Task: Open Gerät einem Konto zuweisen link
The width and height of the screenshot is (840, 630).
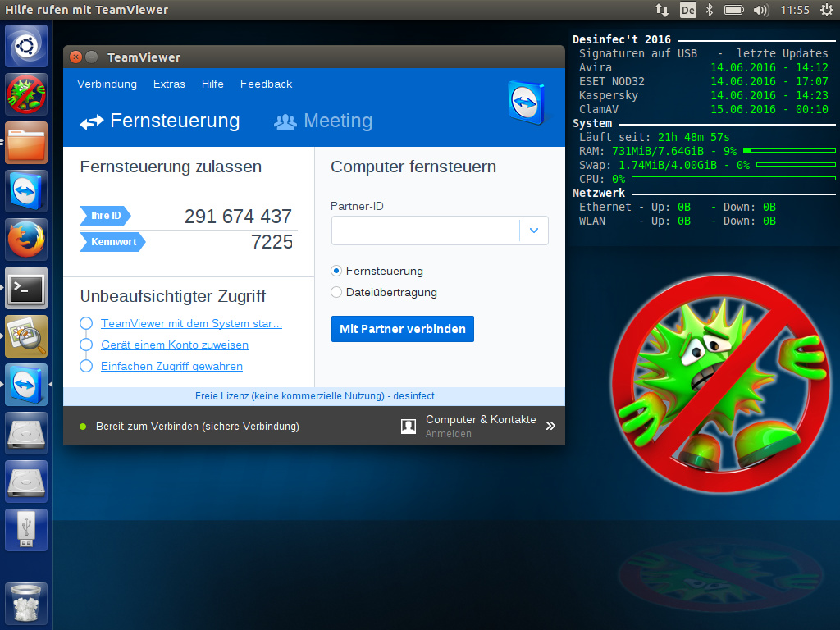Action: tap(175, 345)
